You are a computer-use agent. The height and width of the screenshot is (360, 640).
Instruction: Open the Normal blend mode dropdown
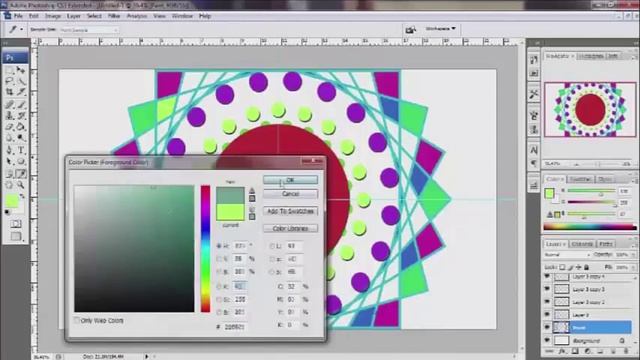[x=567, y=255]
